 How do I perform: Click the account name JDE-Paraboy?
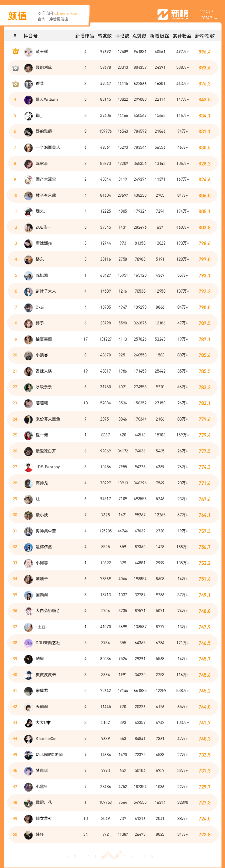(x=48, y=467)
